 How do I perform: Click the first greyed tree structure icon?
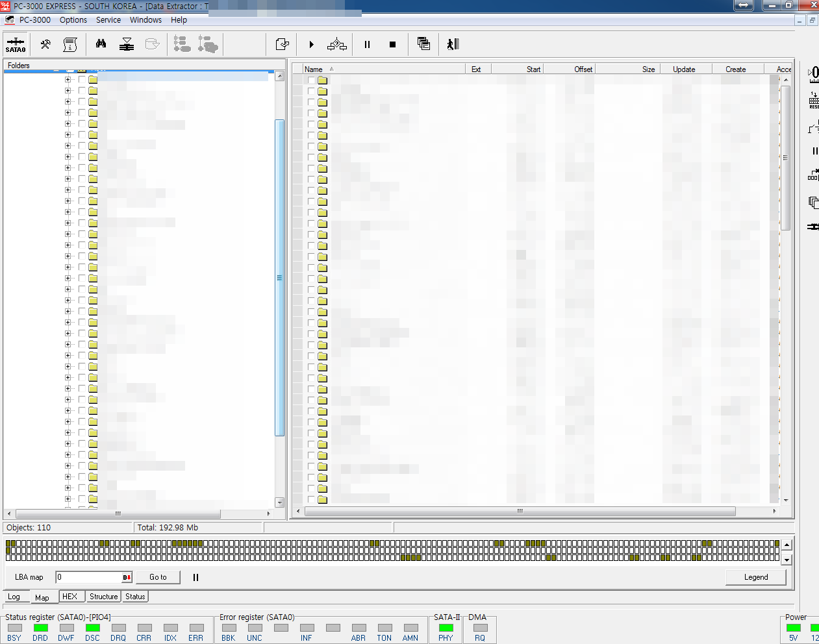click(x=183, y=44)
